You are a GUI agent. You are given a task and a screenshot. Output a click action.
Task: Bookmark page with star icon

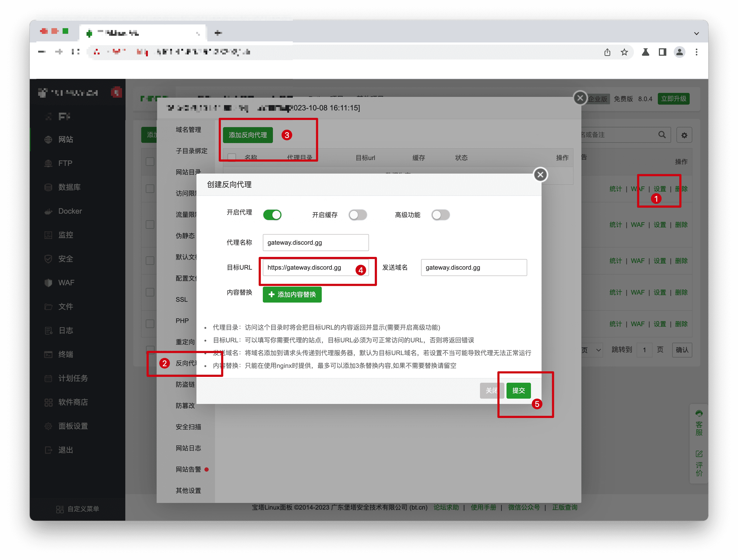[624, 52]
